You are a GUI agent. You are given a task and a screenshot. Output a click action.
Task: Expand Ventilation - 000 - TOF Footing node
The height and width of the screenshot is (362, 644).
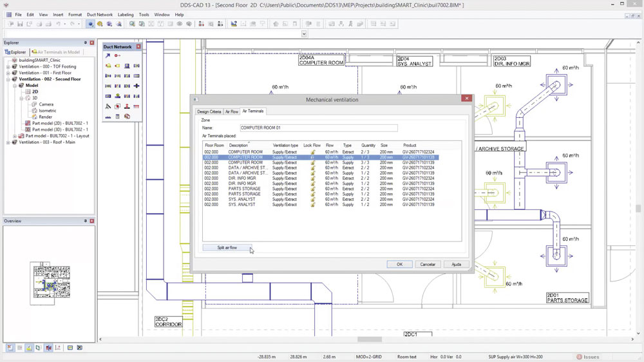[x=8, y=66]
